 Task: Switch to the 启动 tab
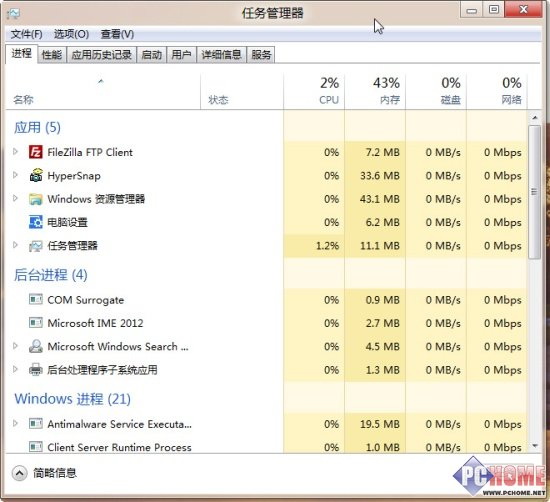coord(152,55)
